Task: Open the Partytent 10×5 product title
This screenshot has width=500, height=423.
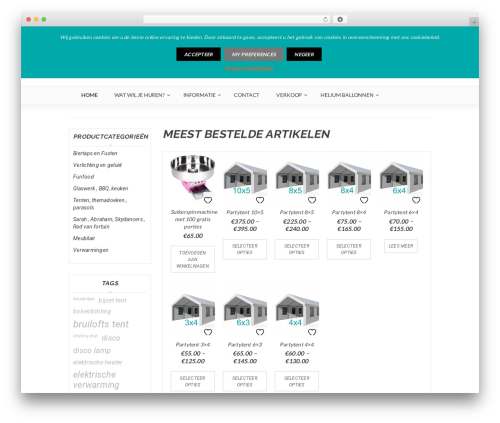Action: [x=245, y=212]
